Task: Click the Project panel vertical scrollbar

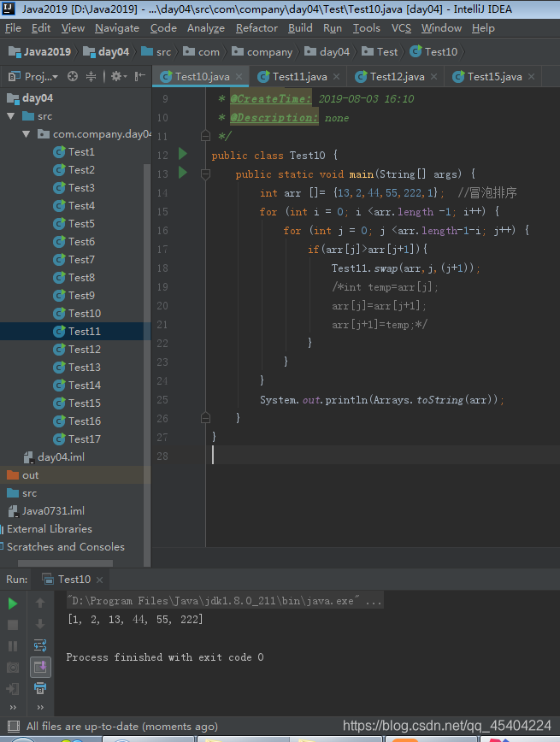Action: click(x=147, y=364)
